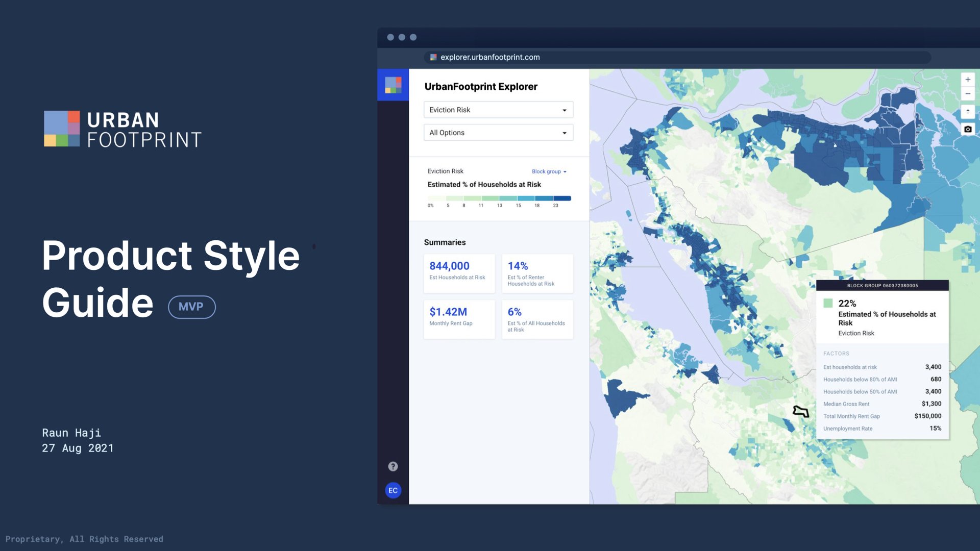Take a map snapshot with camera button
This screenshot has height=551, width=980.
tap(968, 129)
